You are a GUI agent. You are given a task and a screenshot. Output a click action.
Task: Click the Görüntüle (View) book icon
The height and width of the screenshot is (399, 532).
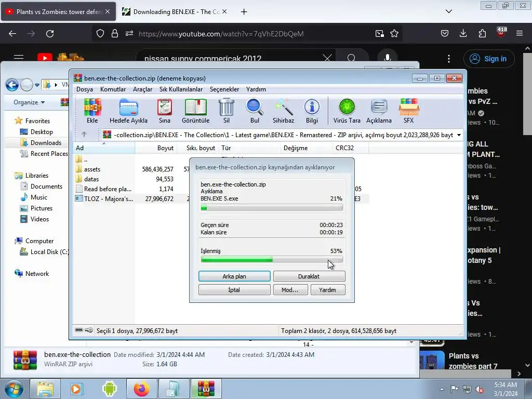click(196, 111)
